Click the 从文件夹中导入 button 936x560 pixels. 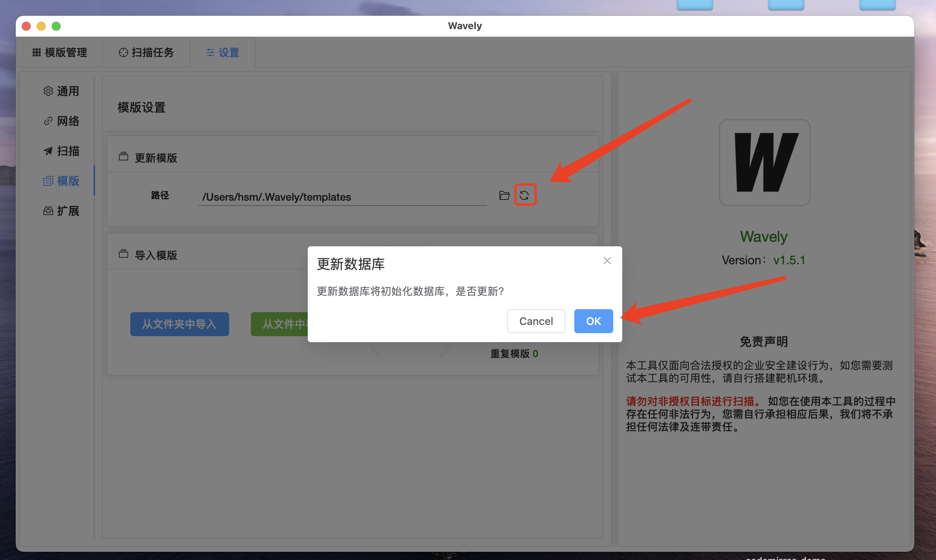pyautogui.click(x=179, y=324)
